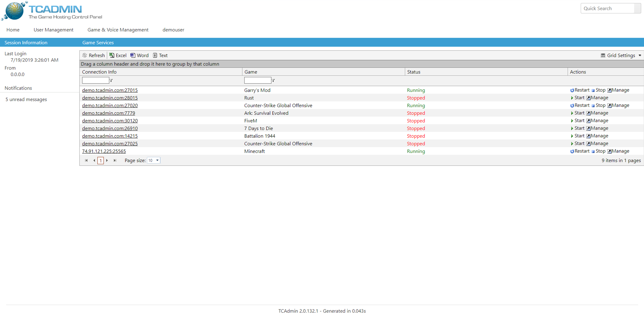
Task: Click Connection Info filter funnel icon
Action: click(111, 80)
